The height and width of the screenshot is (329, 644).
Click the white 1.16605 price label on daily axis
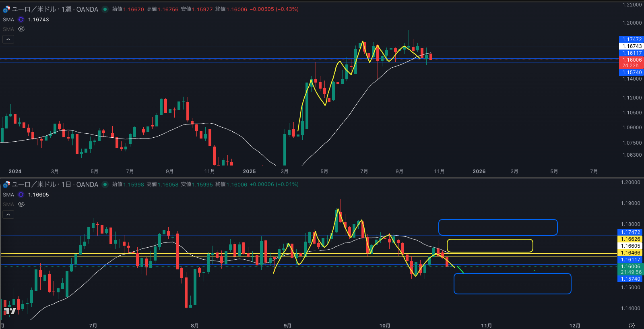pos(630,246)
